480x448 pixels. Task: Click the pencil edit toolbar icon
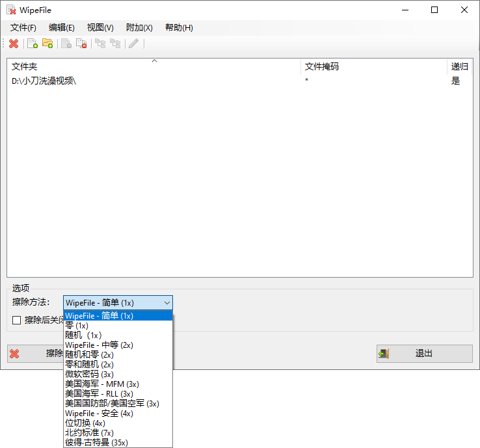(133, 44)
